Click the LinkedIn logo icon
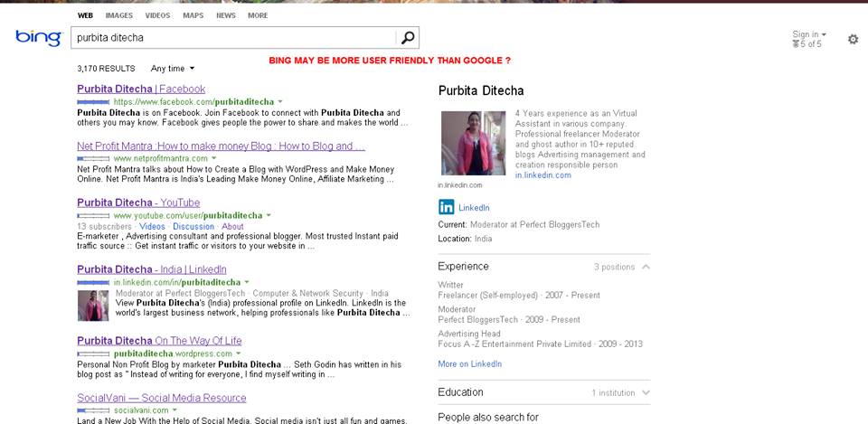This screenshot has height=424, width=868. (x=446, y=208)
